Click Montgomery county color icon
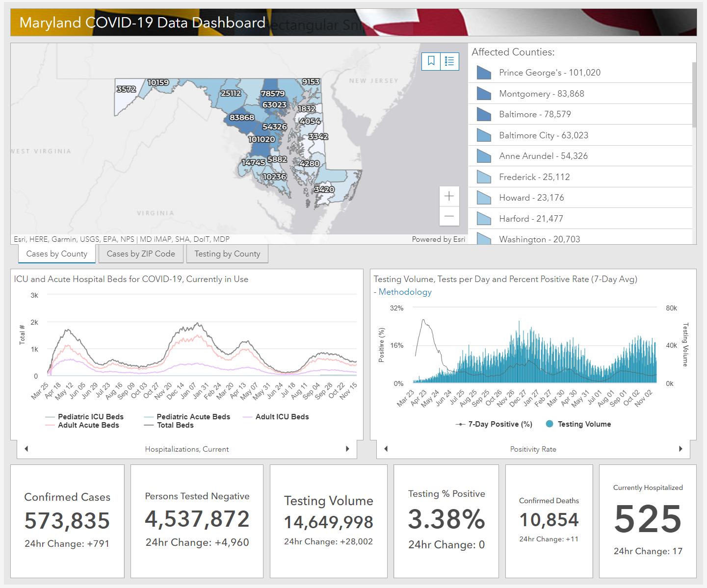 [484, 93]
